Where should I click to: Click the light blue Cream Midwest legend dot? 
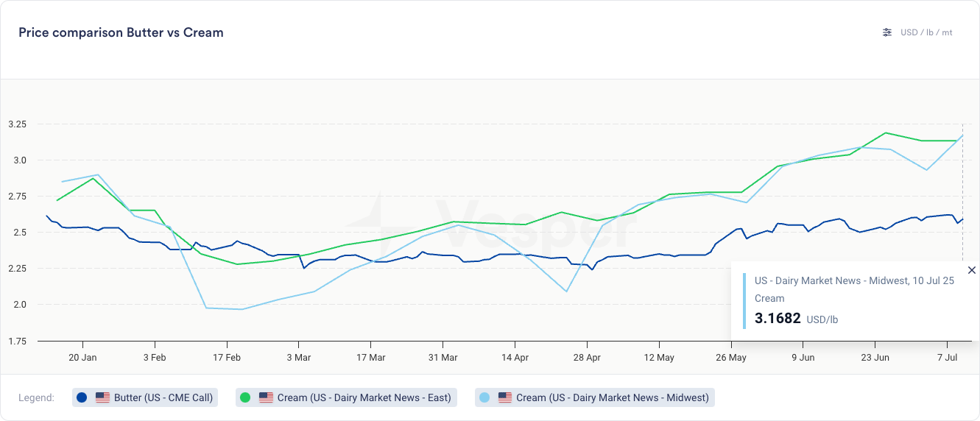point(484,397)
